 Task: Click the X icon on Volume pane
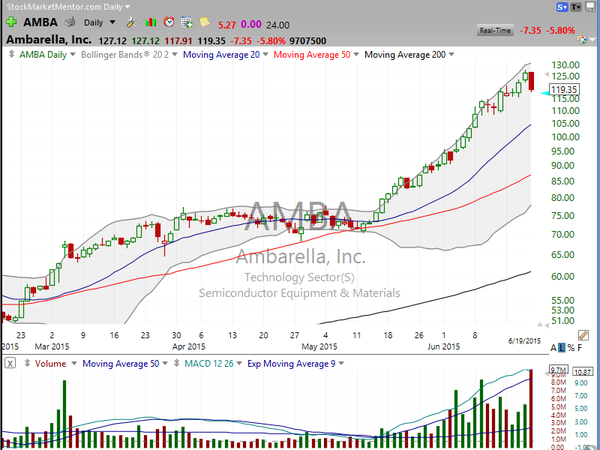pos(10,364)
